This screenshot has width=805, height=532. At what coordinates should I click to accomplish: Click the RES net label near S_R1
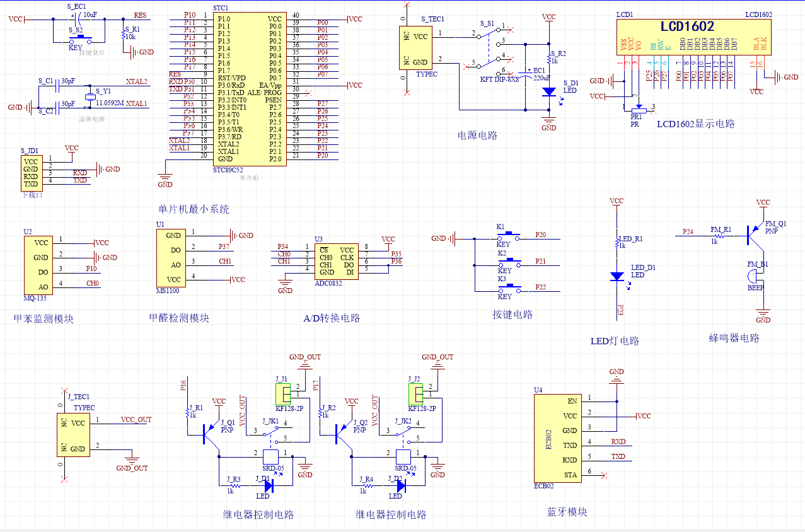pyautogui.click(x=141, y=15)
